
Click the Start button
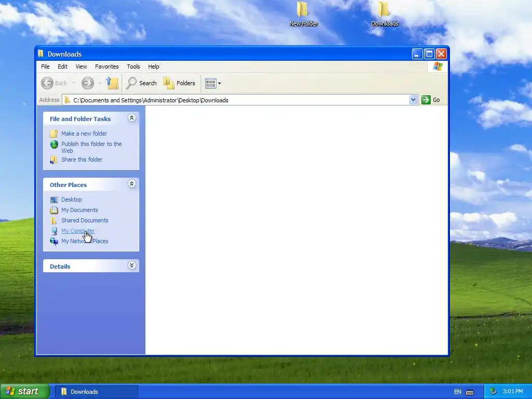pos(25,391)
